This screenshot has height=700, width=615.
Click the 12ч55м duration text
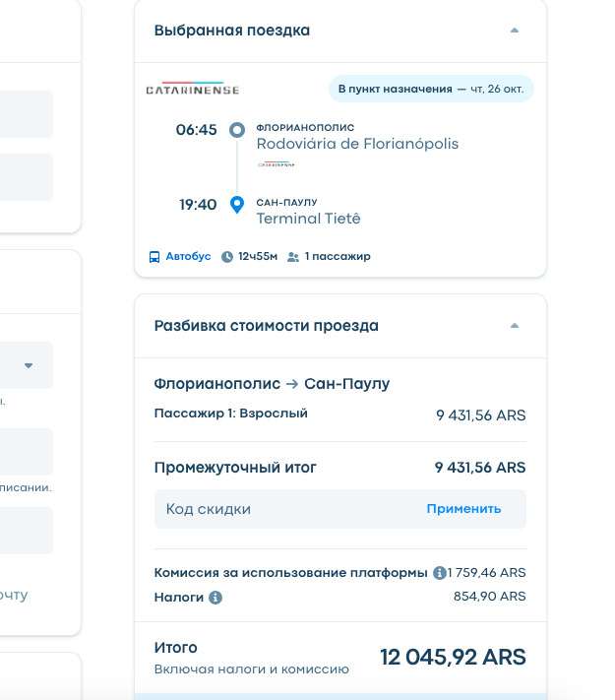[258, 256]
